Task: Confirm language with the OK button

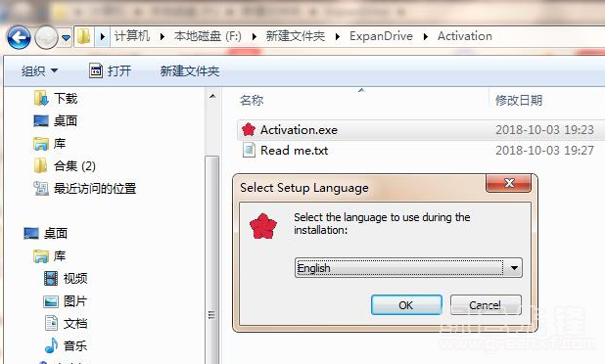Action: 406,305
